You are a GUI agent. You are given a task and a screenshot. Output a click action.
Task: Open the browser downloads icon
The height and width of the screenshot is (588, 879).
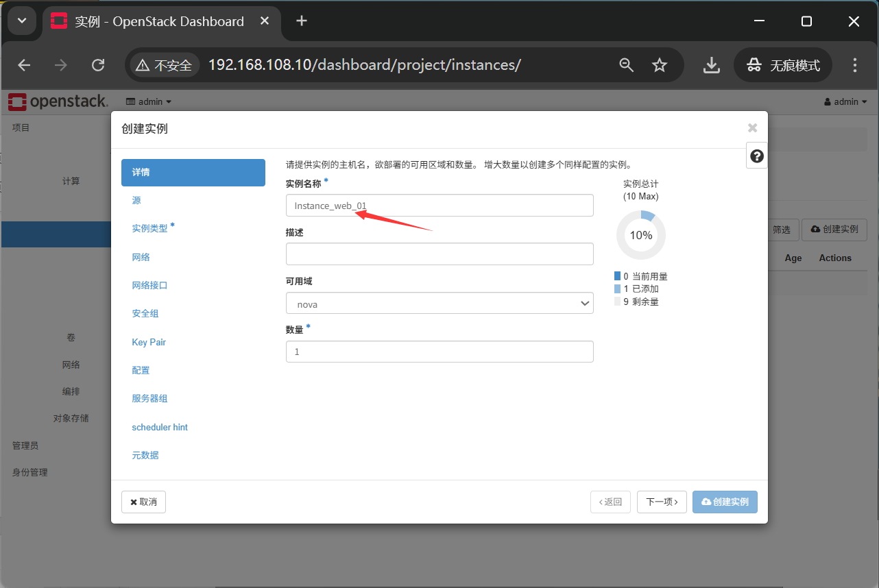(712, 65)
